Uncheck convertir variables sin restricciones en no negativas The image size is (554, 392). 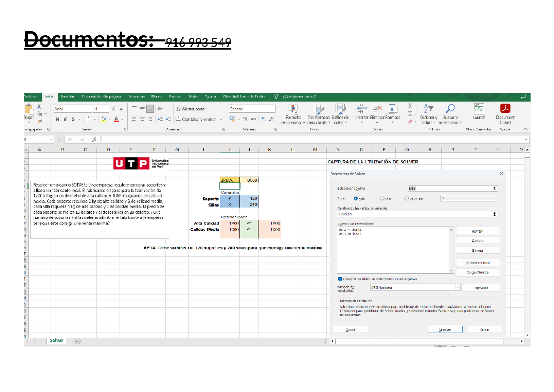341,279
